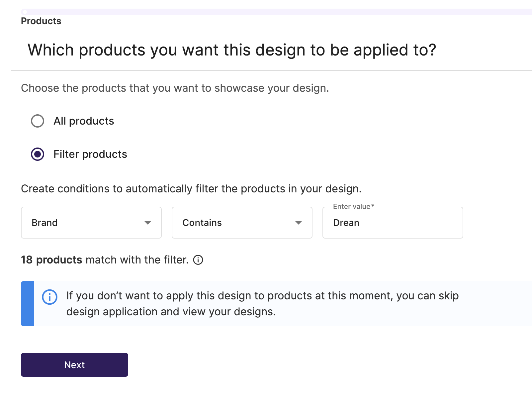
Task: Open the Brand attribute dropdown
Action: coord(91,223)
